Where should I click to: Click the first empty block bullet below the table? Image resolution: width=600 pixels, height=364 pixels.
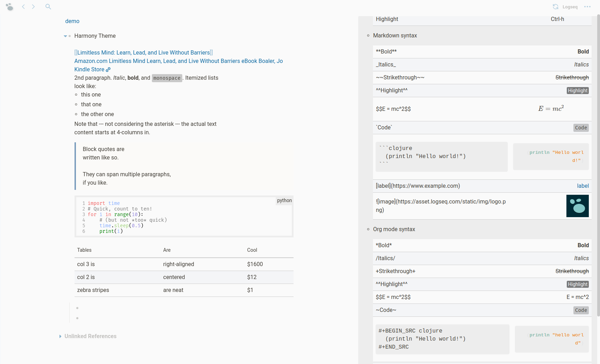[x=77, y=308]
